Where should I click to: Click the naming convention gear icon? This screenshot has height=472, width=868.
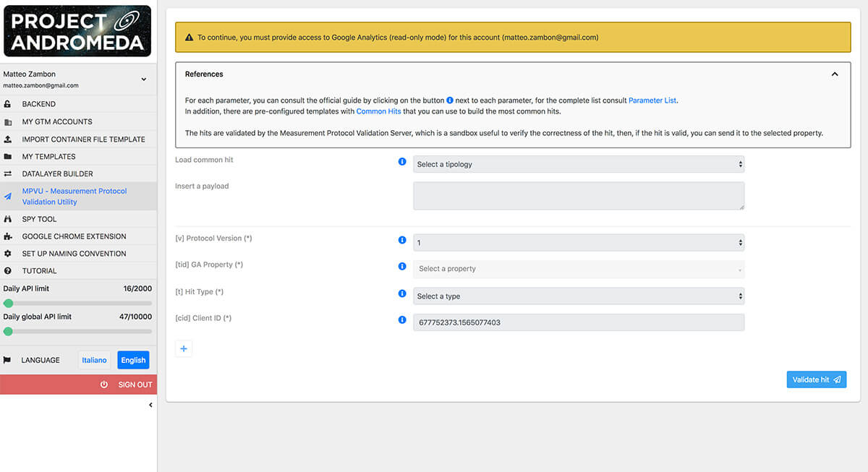[7, 254]
